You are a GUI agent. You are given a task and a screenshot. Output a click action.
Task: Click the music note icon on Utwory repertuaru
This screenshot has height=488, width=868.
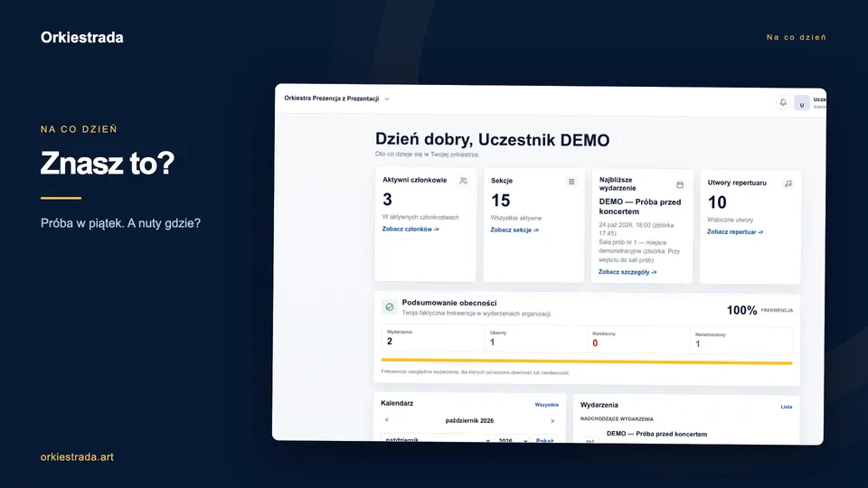click(x=788, y=183)
